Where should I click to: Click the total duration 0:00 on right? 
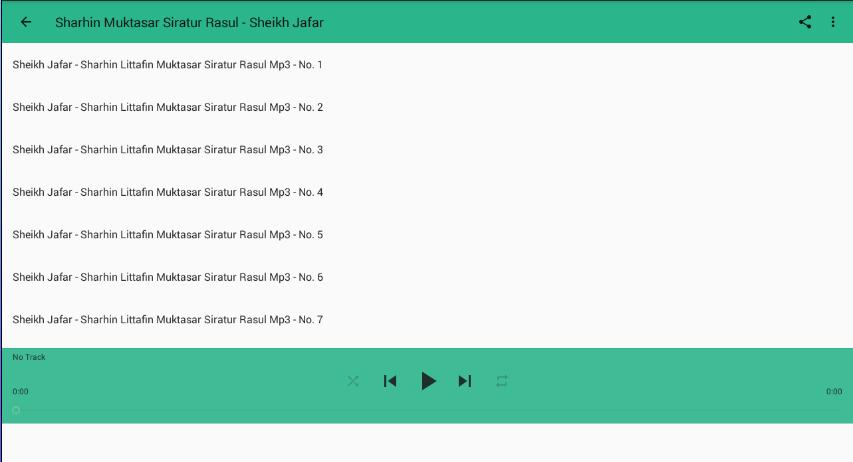pos(834,391)
